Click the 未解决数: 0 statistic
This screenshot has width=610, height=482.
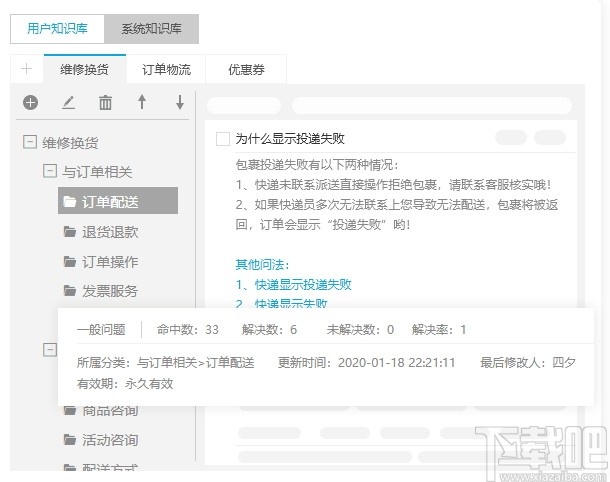(x=360, y=330)
